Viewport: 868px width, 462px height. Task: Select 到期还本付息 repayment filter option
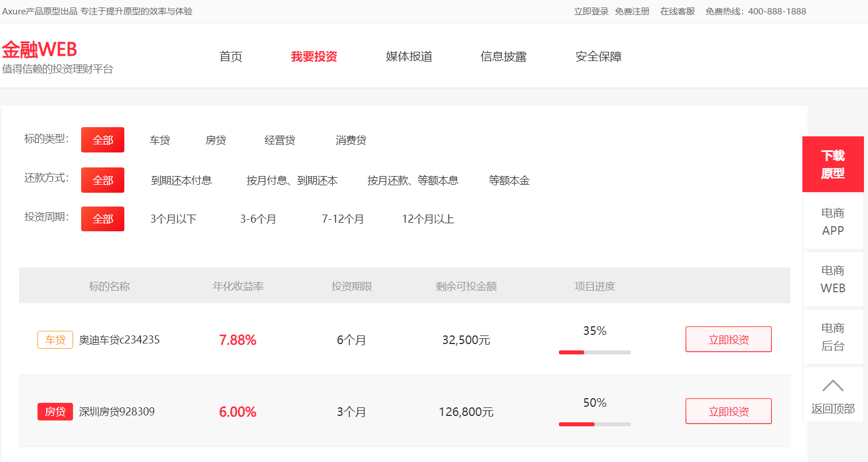pos(181,181)
